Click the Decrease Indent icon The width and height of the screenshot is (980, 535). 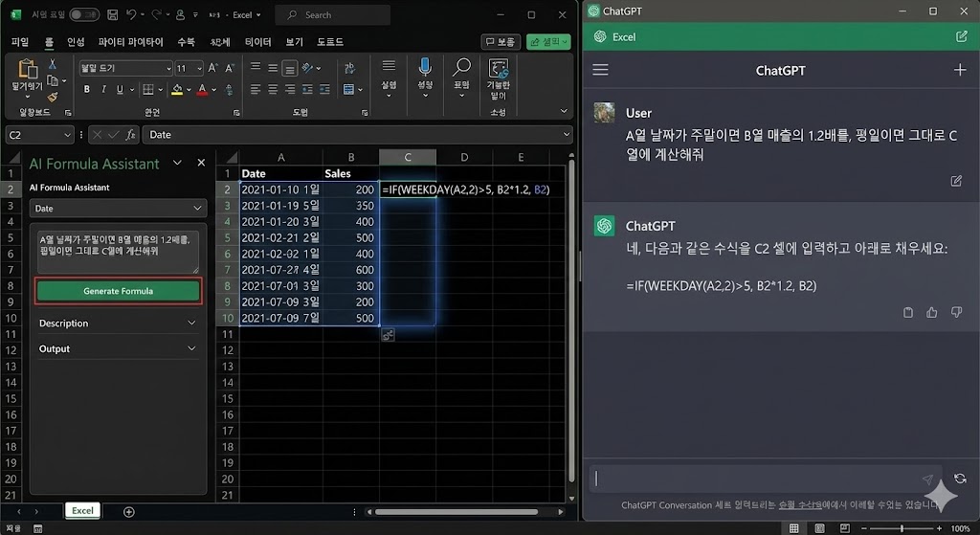click(x=307, y=89)
